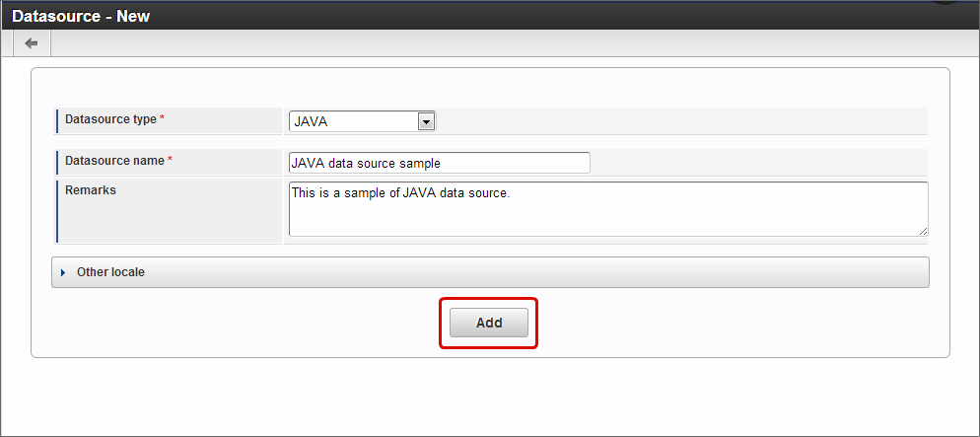The width and height of the screenshot is (980, 437).
Task: Click the Datasource - New page title
Action: point(81,16)
